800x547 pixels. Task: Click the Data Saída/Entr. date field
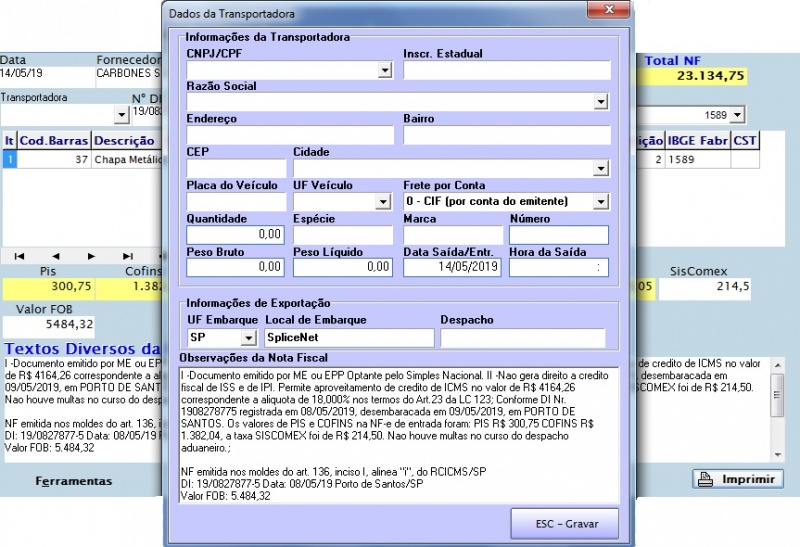453,267
